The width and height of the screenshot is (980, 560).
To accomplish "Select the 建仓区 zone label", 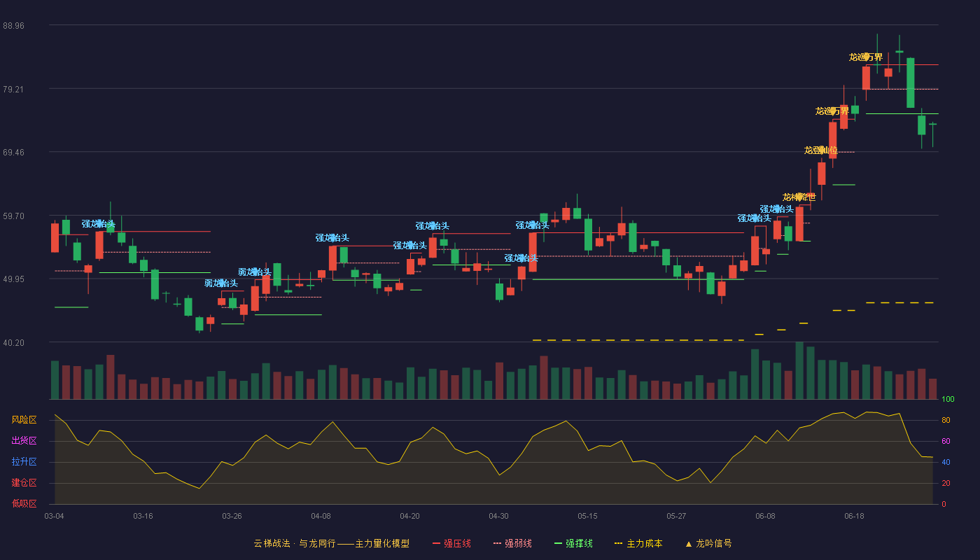I will [x=24, y=483].
